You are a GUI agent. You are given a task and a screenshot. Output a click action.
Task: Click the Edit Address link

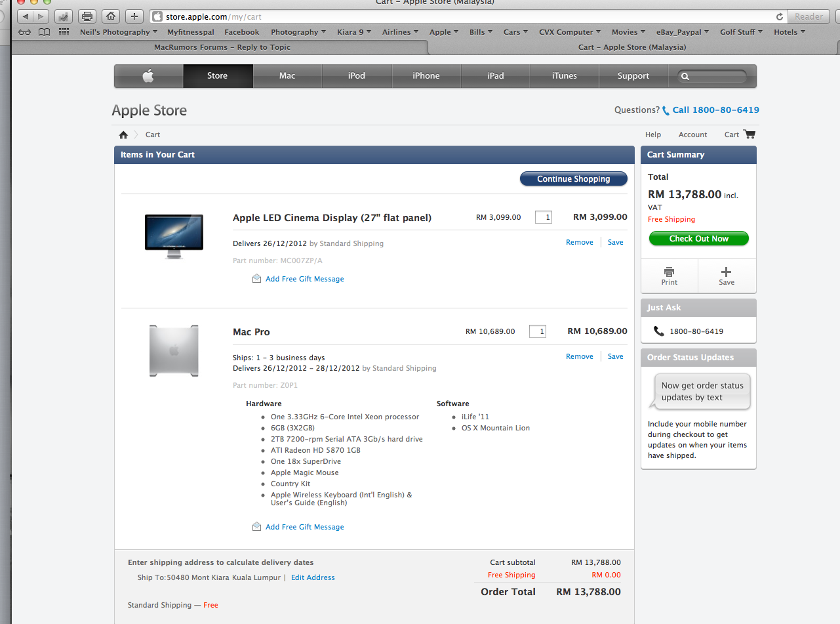coord(313,577)
